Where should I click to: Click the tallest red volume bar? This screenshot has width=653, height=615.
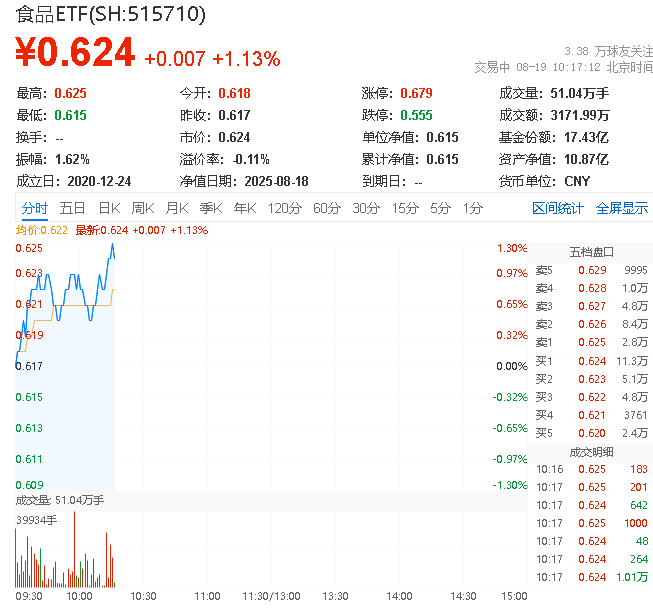point(75,549)
